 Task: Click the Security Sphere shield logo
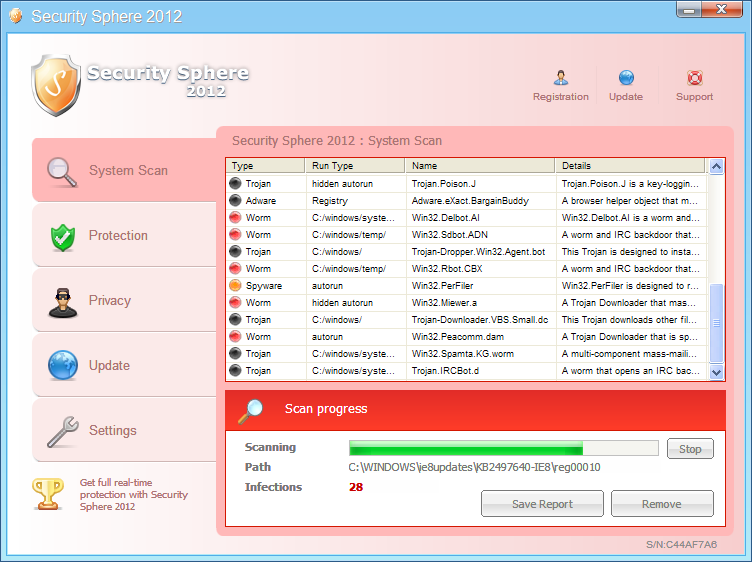coord(56,86)
